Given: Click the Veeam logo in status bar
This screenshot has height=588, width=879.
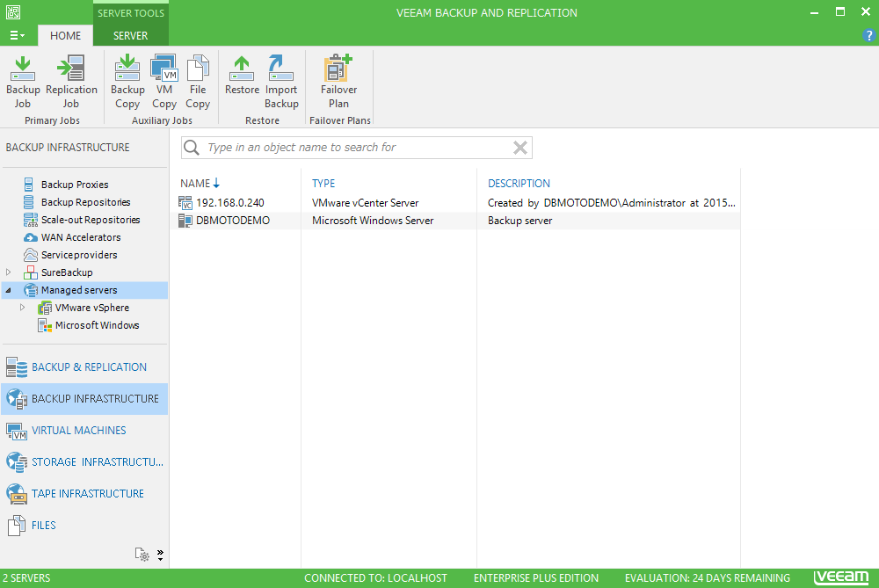Looking at the screenshot, I should [x=841, y=577].
